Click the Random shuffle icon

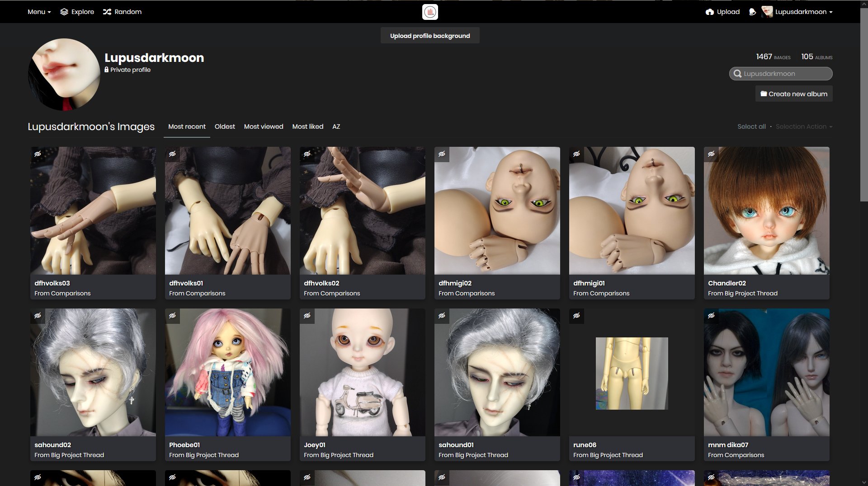[x=107, y=12]
